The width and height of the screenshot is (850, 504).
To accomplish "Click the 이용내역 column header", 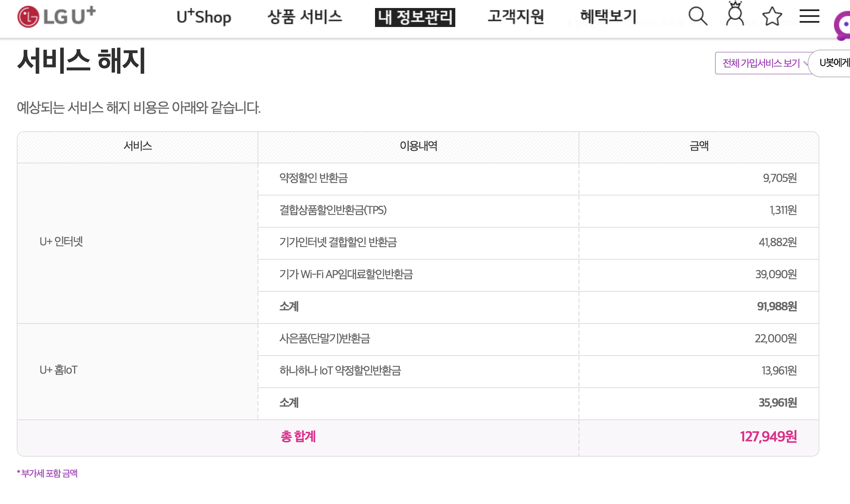I will [x=418, y=146].
